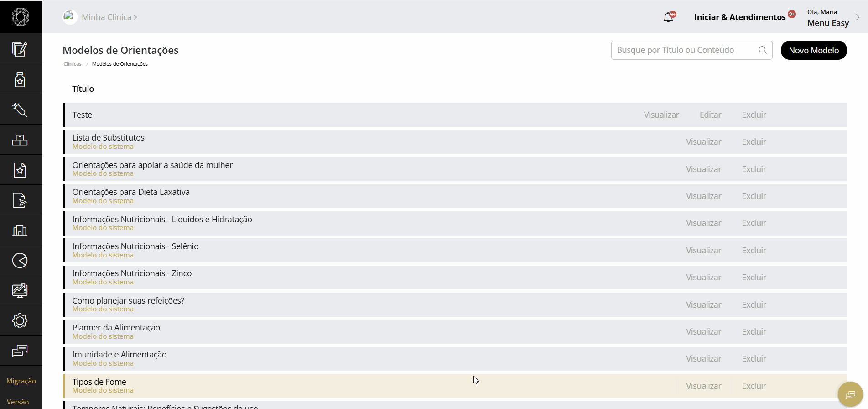Click the notepad with pencil sidebar icon
The height and width of the screenshot is (409, 868).
coord(20,49)
